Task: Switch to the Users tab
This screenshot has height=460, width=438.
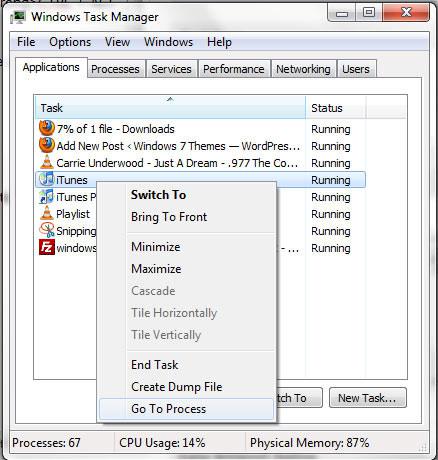Action: tap(356, 69)
